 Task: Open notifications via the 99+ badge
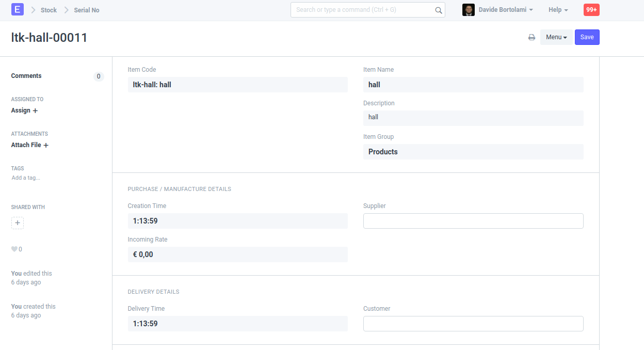(591, 9)
